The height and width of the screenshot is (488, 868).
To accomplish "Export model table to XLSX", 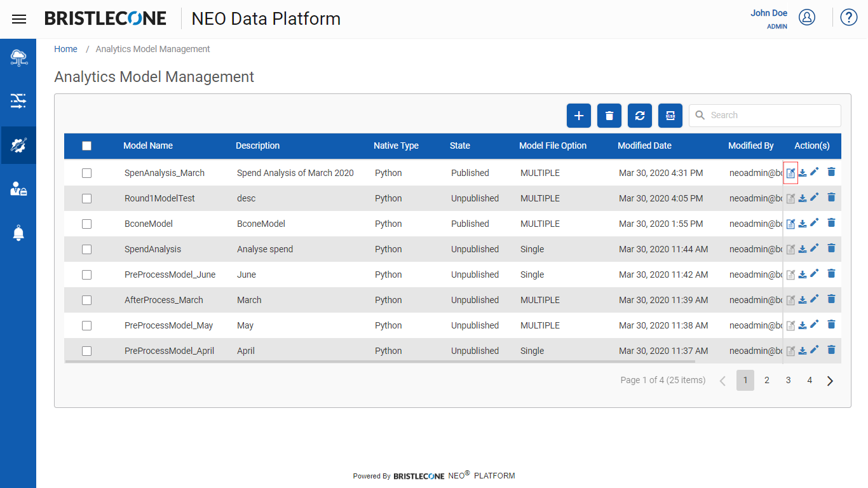I will click(x=670, y=116).
